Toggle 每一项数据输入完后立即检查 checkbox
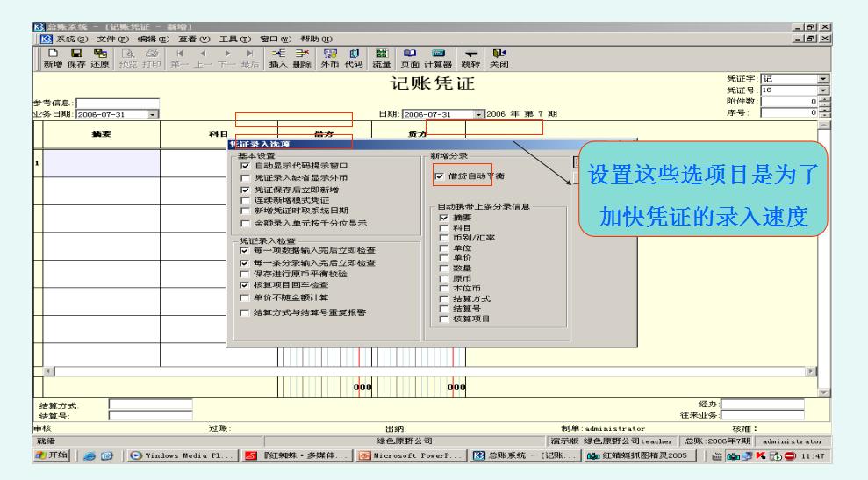This screenshot has height=480, width=868. coord(244,250)
